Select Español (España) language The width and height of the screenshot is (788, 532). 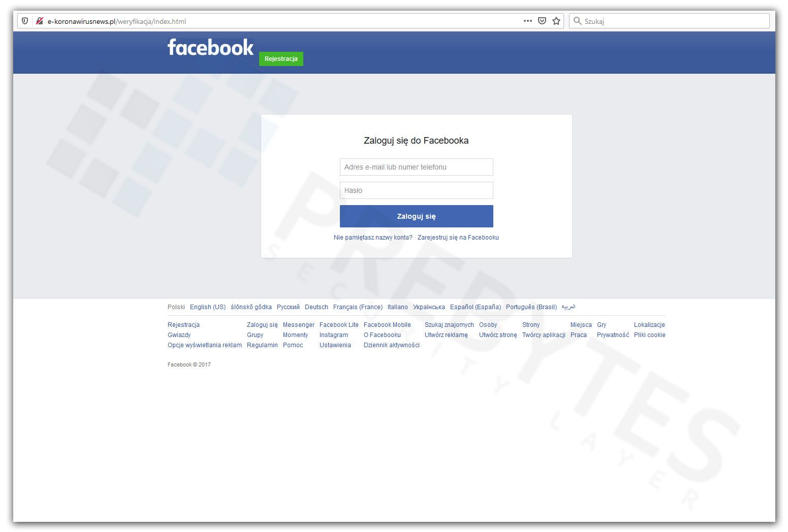pos(476,307)
